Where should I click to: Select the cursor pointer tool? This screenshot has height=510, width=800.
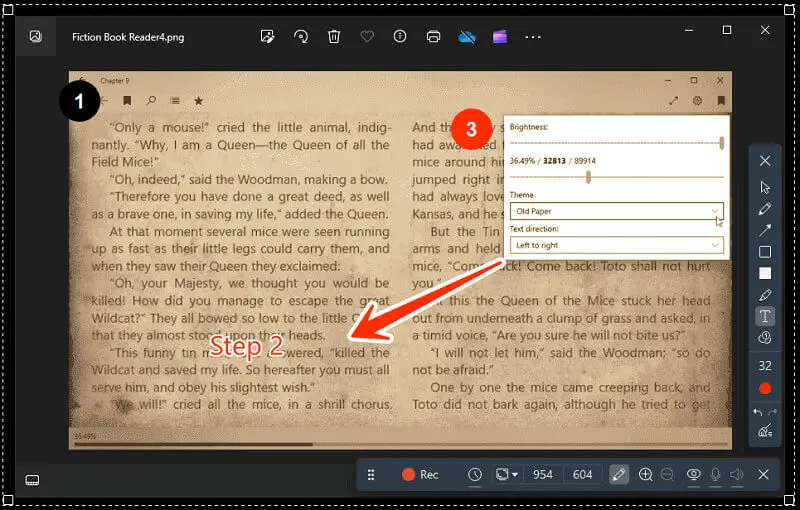click(x=765, y=187)
